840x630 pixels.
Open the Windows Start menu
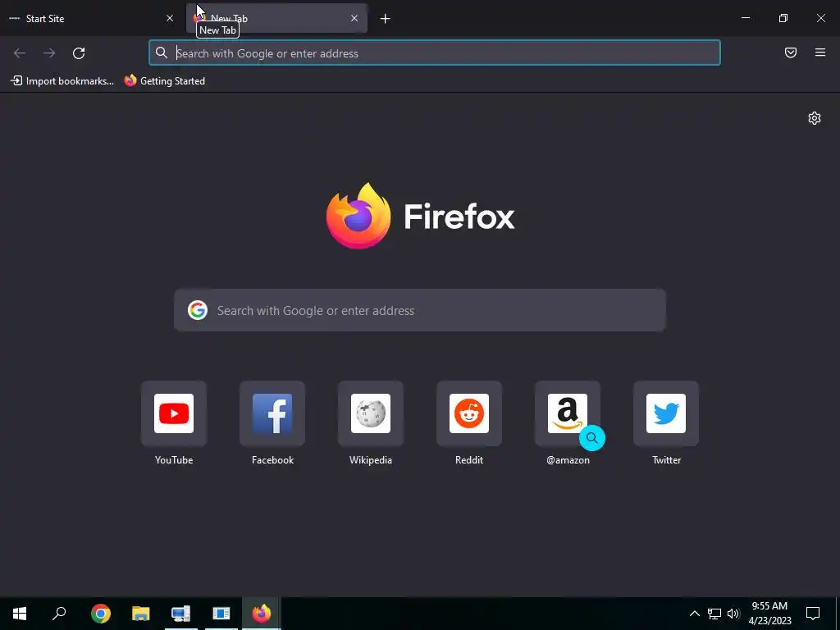point(20,614)
